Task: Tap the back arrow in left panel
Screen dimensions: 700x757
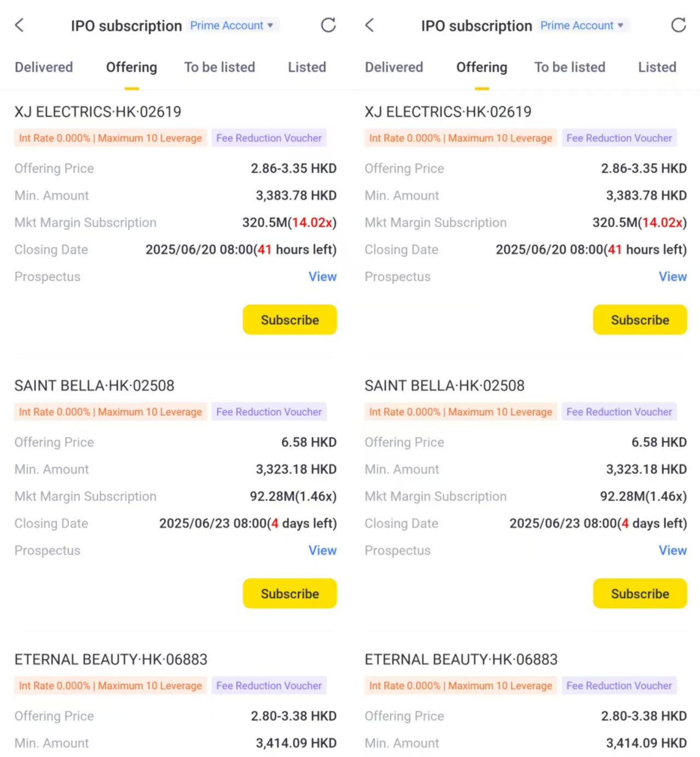Action: point(20,25)
